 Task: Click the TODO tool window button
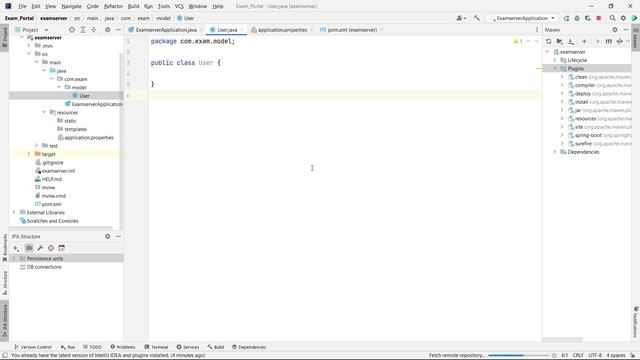click(x=92, y=347)
